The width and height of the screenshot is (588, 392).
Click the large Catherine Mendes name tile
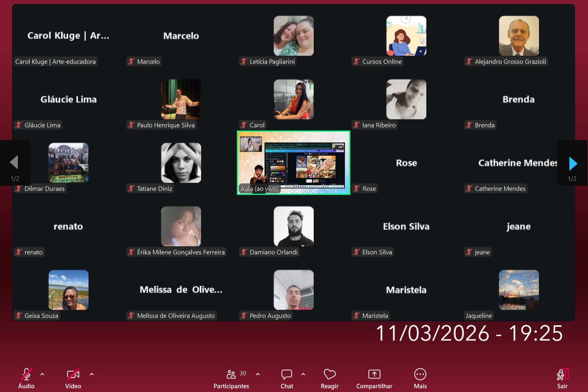click(518, 163)
